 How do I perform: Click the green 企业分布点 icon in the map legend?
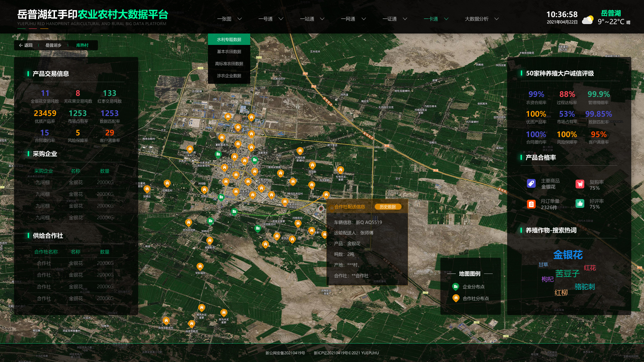(455, 287)
